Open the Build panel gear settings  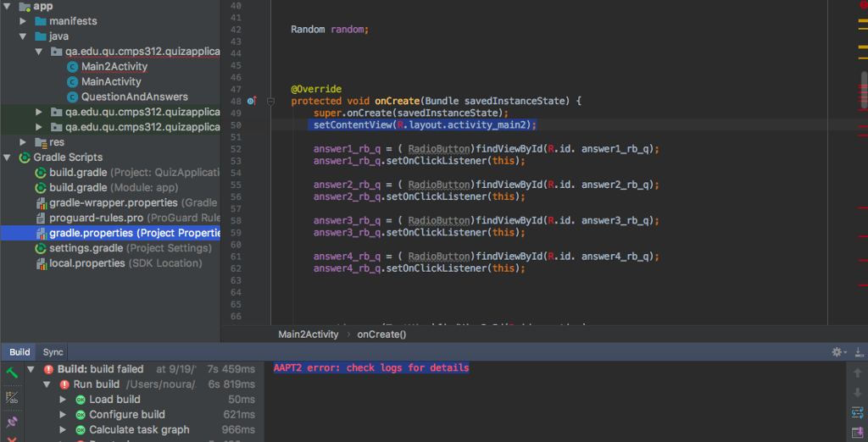(837, 352)
